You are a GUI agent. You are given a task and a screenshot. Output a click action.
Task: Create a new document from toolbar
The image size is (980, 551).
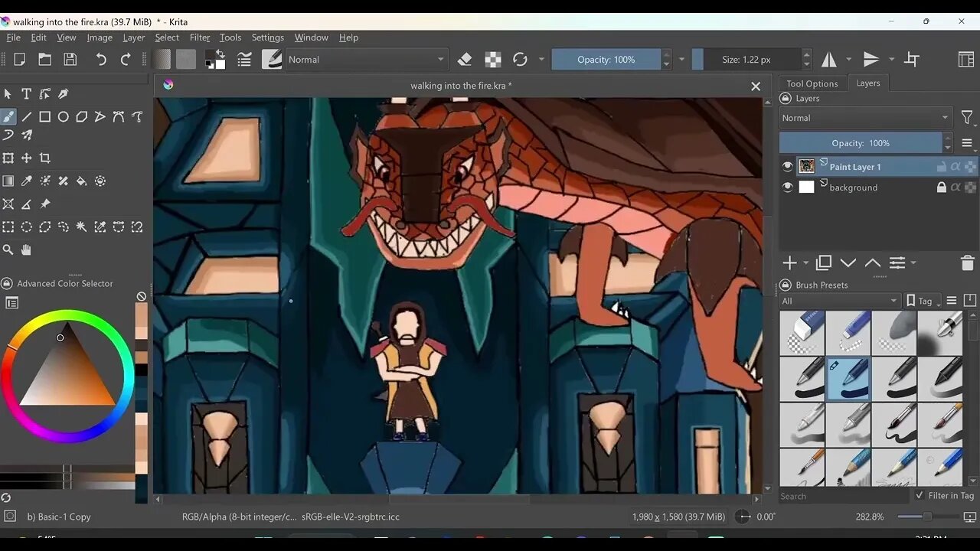[20, 60]
